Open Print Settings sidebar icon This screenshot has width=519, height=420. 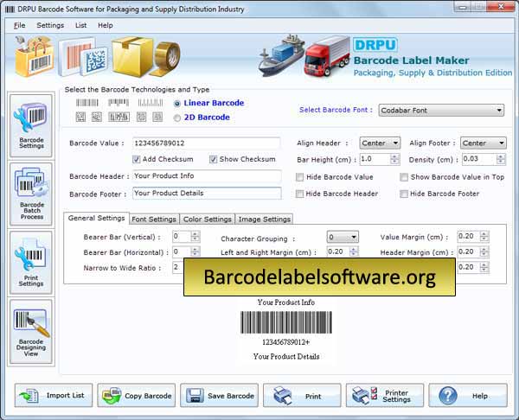pos(31,263)
